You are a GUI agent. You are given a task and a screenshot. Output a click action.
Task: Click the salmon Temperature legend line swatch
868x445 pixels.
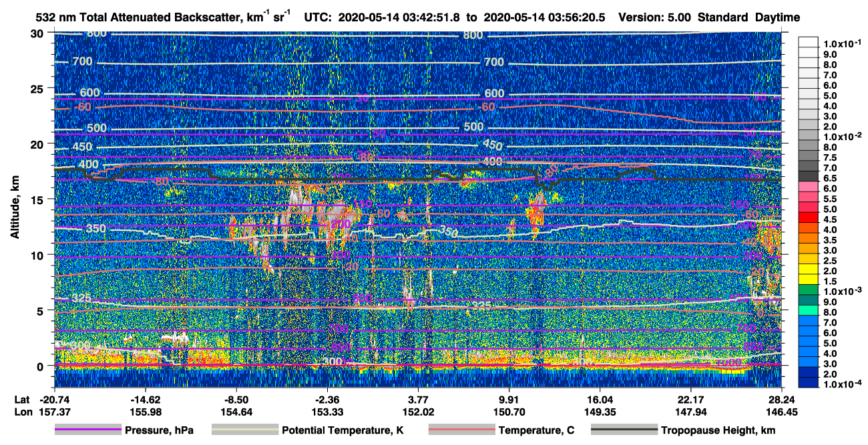(x=462, y=430)
